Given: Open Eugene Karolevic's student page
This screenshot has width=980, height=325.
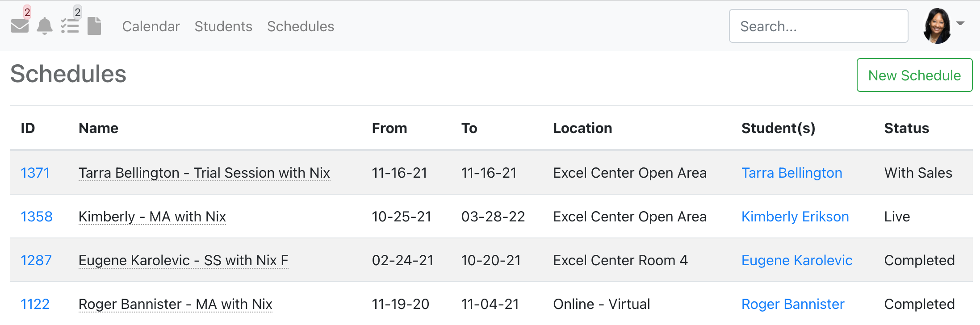Looking at the screenshot, I should tap(797, 260).
